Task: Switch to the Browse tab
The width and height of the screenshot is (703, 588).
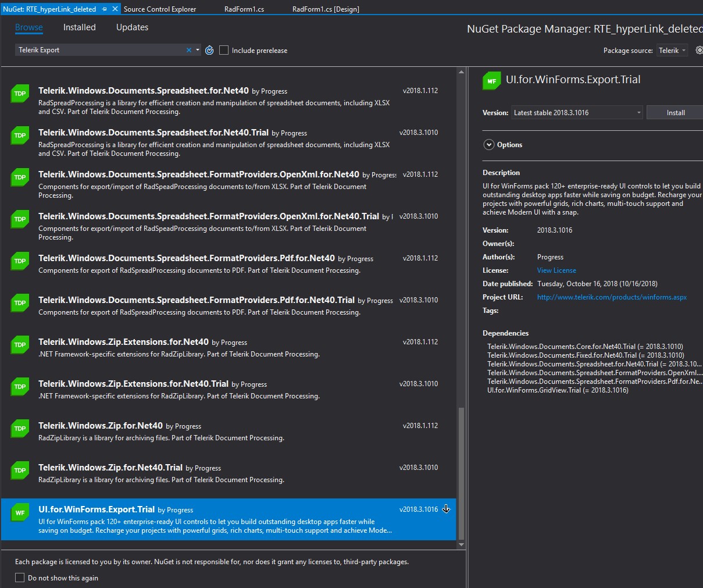Action: pos(29,27)
